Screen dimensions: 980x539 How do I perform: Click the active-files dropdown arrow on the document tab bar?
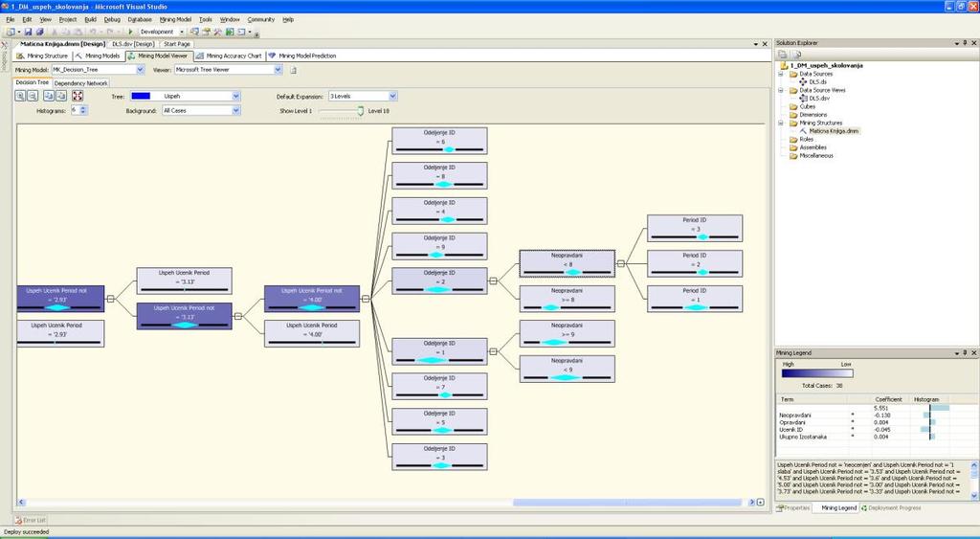click(754, 44)
